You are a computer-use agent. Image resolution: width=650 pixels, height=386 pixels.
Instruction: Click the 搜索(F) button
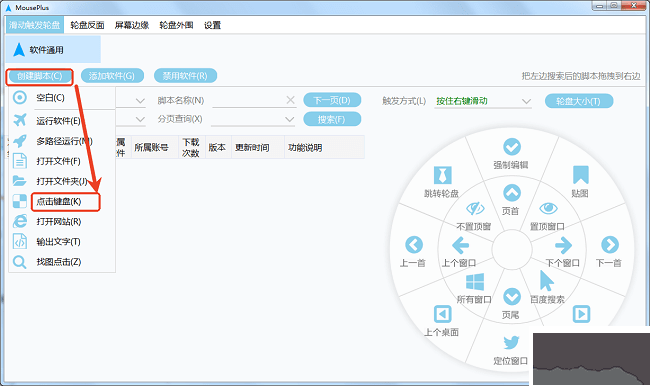point(332,119)
